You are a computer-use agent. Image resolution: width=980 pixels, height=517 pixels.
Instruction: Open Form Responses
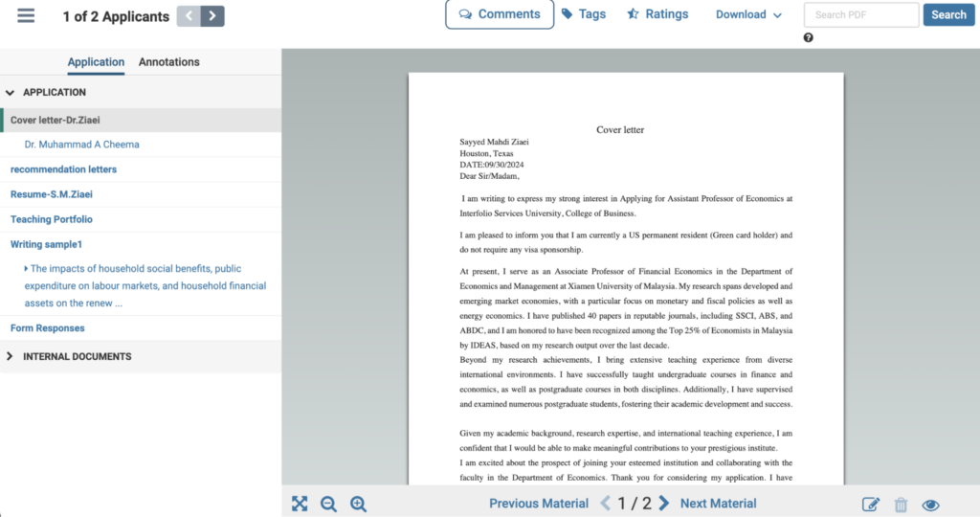[48, 328]
